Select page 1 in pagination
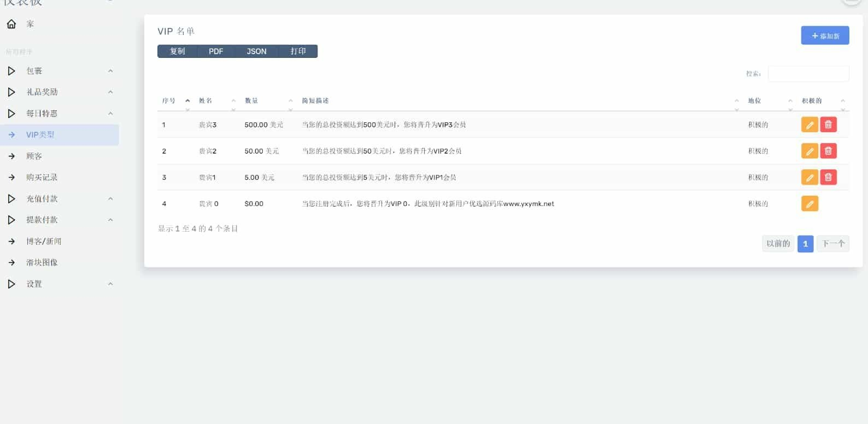The height and width of the screenshot is (424, 868). tap(805, 244)
